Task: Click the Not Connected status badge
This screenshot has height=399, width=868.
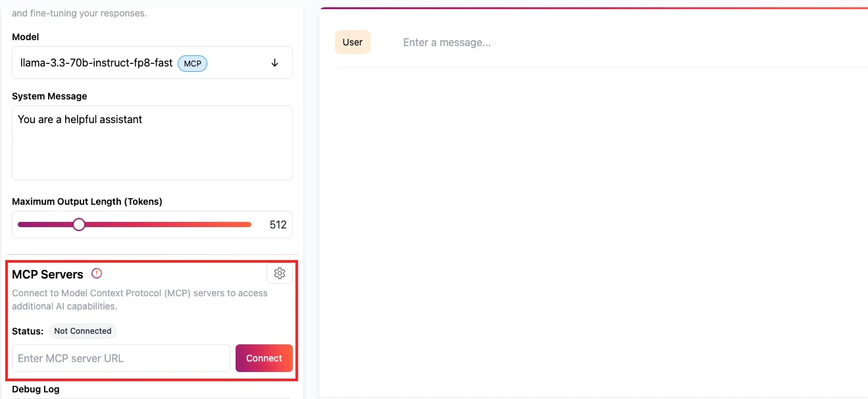Action: point(83,331)
